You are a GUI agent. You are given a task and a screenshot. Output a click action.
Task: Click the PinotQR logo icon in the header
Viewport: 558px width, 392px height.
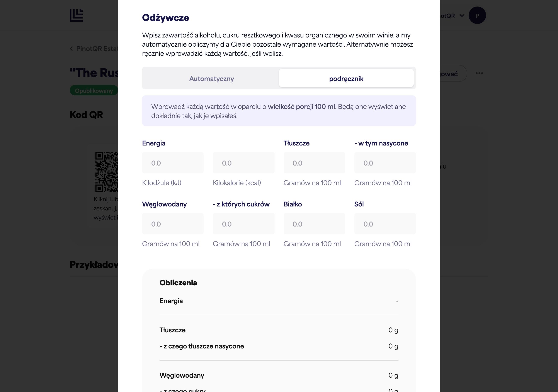click(76, 15)
